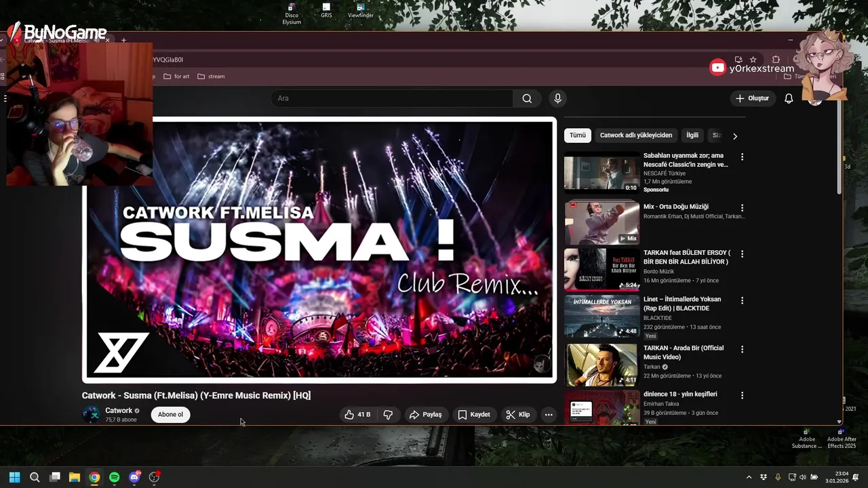868x488 pixels.
Task: Open Task View in the taskbar
Action: click(x=55, y=477)
